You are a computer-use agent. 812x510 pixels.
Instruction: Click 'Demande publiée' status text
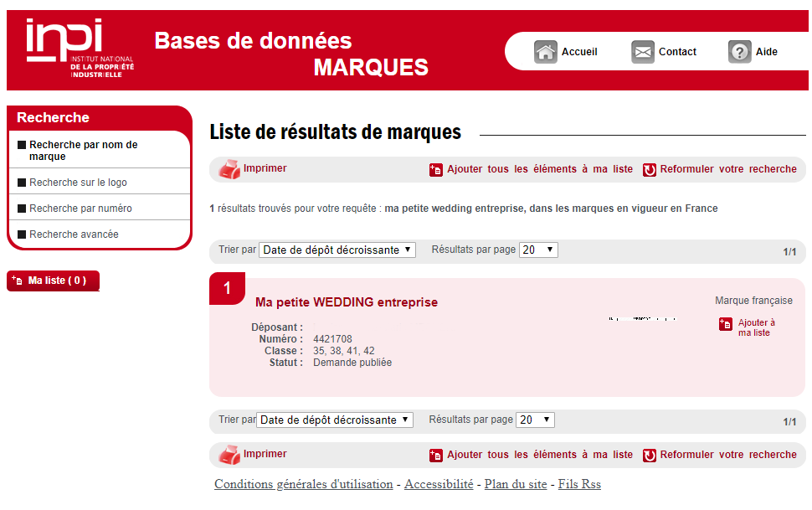click(x=352, y=363)
